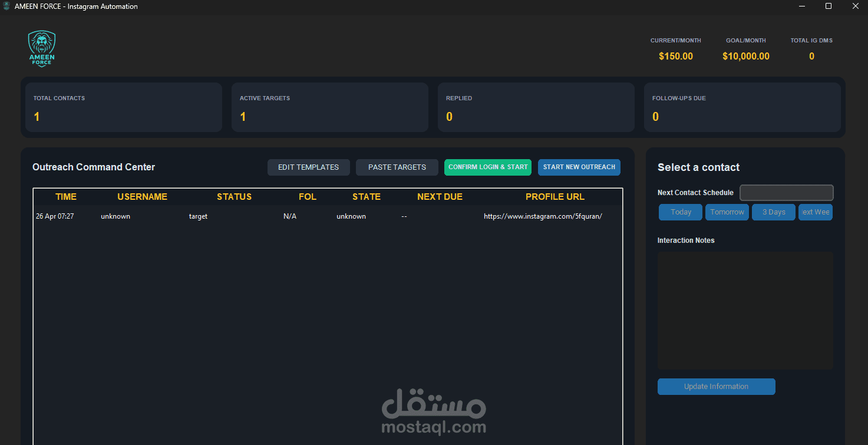Click the $10,000.00 monthly goal value
The width and height of the screenshot is (868, 445).
(746, 57)
